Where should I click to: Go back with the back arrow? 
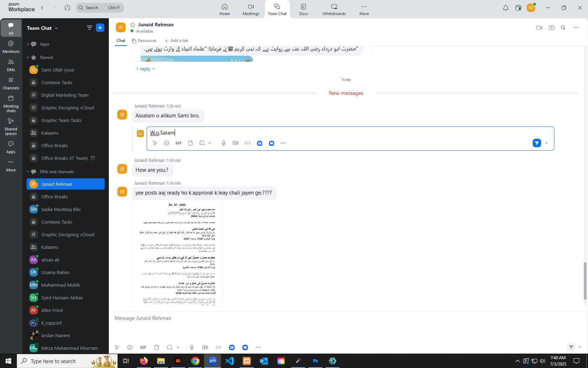click(x=42, y=8)
